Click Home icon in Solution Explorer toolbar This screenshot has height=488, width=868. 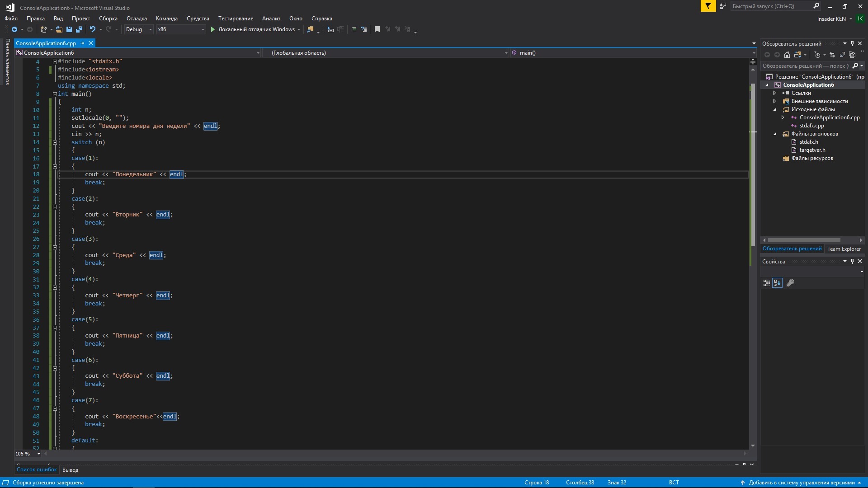(x=787, y=55)
